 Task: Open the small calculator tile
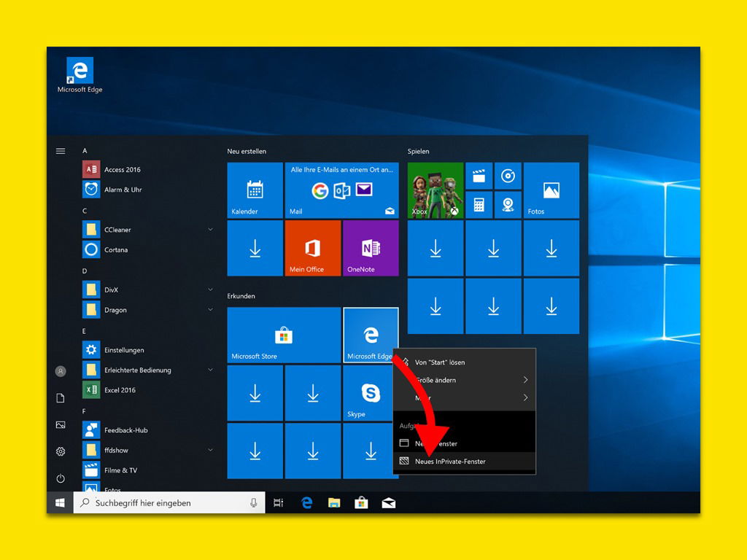pyautogui.click(x=479, y=205)
